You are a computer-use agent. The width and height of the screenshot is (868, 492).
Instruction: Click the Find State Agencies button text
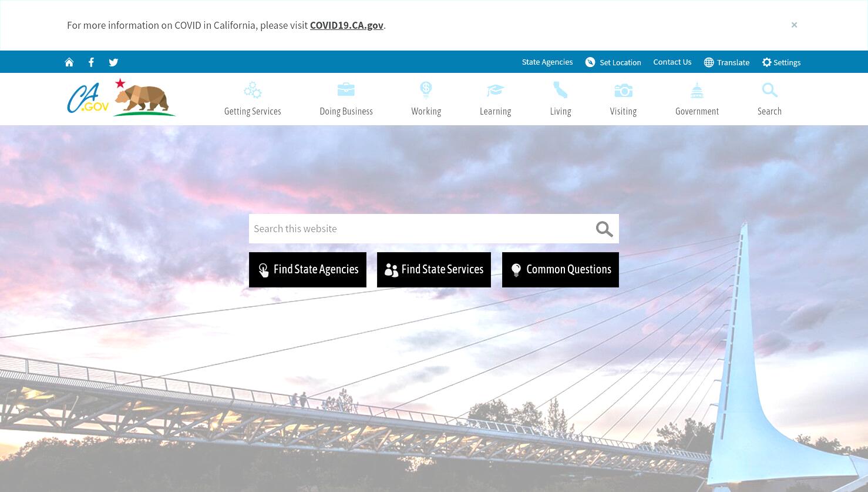[x=316, y=269]
